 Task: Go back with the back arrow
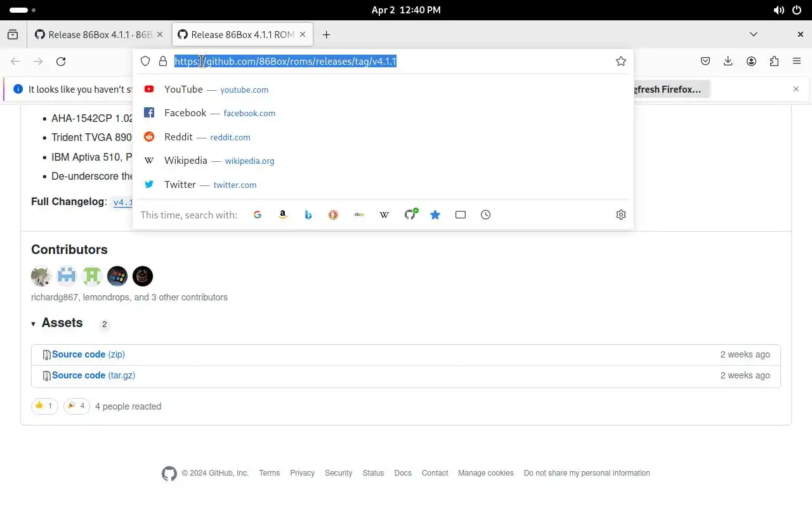15,62
